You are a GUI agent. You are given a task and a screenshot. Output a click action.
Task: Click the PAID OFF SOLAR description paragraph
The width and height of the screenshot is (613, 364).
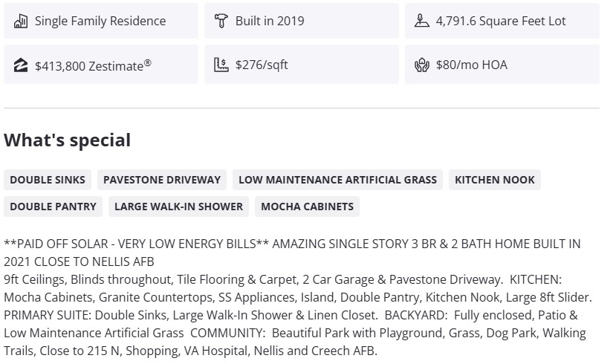(x=297, y=297)
